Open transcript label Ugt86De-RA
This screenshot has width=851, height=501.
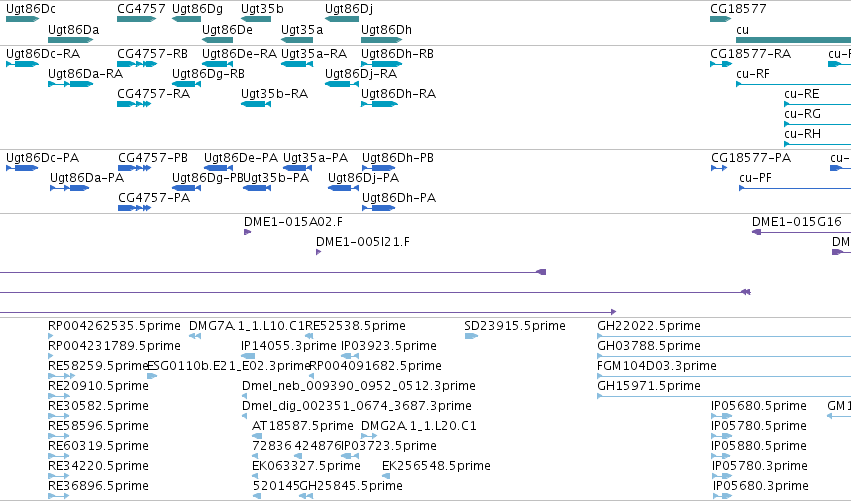[x=239, y=54]
